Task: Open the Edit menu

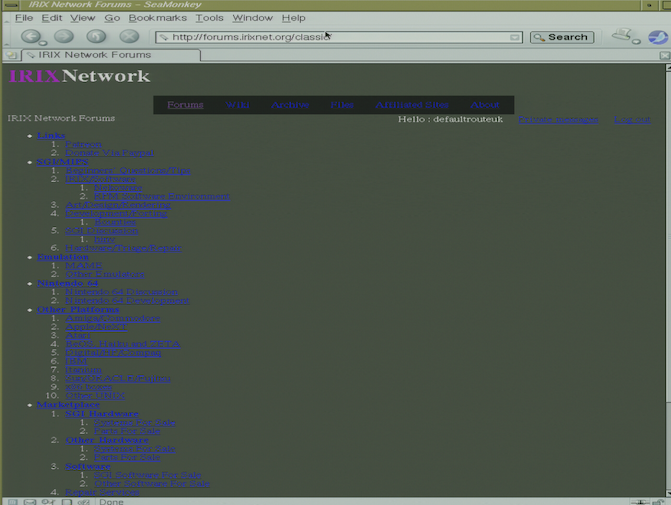Action: tap(52, 18)
